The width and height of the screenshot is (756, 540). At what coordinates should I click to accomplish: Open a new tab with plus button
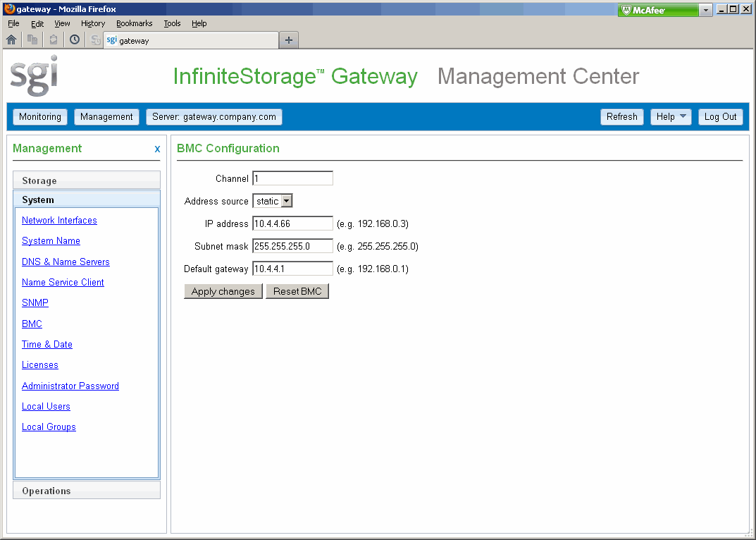click(x=289, y=40)
